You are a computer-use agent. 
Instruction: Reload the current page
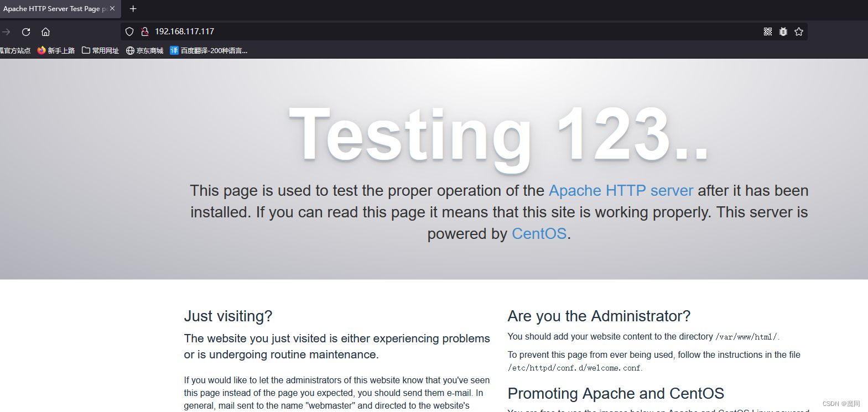pos(26,32)
